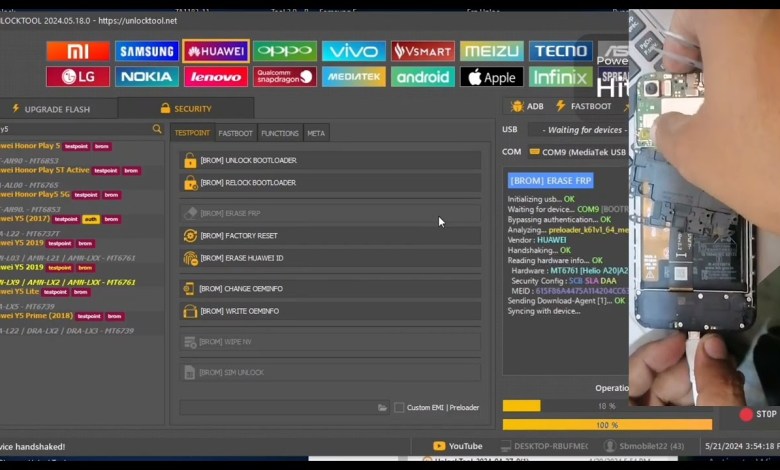Select the Qualcomm Snapdragon logo
780x470 pixels.
[x=285, y=77]
